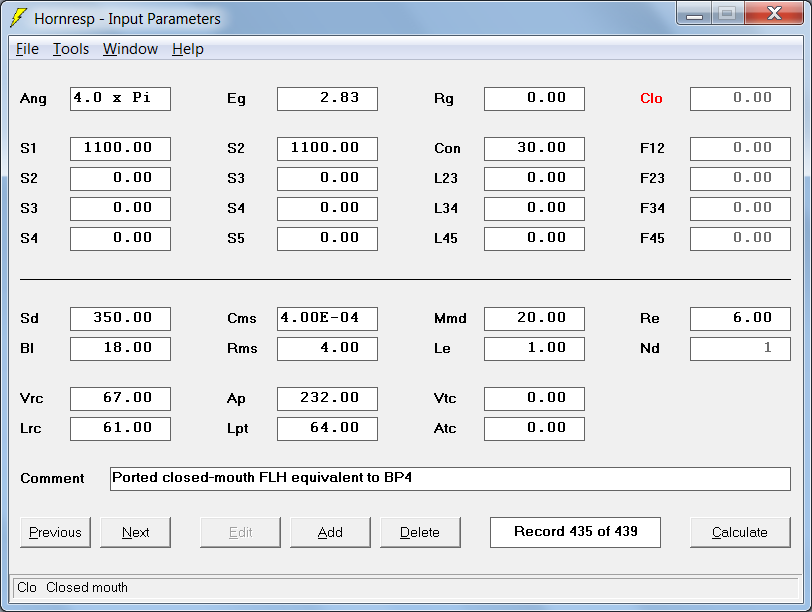The height and width of the screenshot is (612, 812).
Task: Click the Add button
Action: (x=330, y=532)
